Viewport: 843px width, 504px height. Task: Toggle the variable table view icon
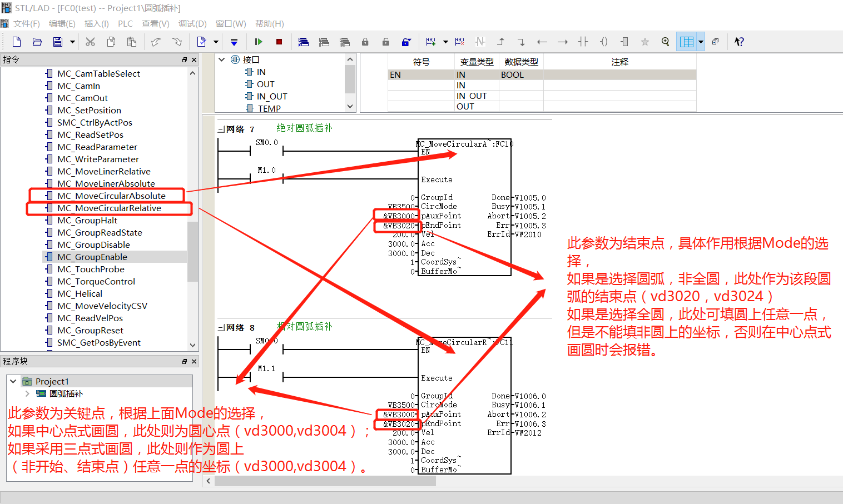pos(687,42)
